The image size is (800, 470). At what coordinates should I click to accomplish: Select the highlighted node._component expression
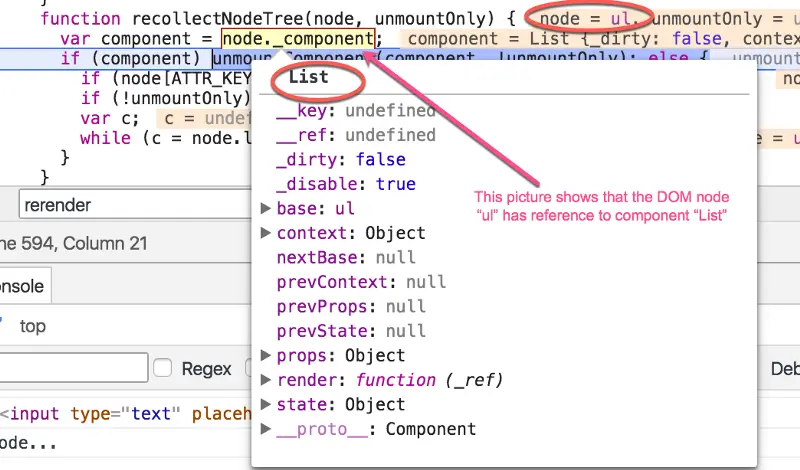298,38
